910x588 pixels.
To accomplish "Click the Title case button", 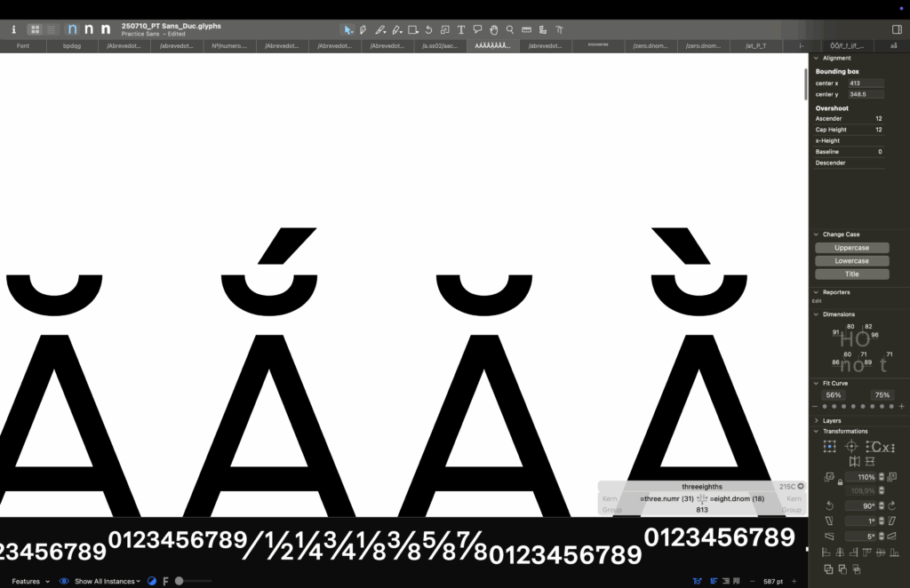I will pyautogui.click(x=852, y=274).
